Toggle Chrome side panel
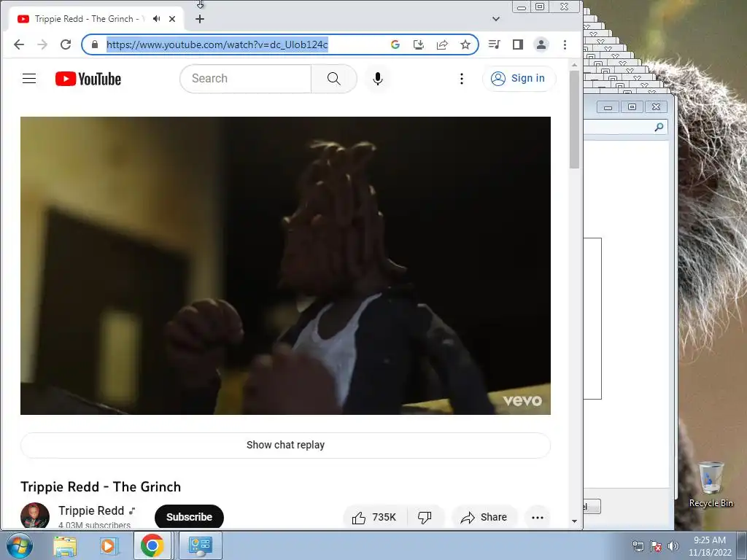Screen dimensions: 747x560 tap(518, 44)
